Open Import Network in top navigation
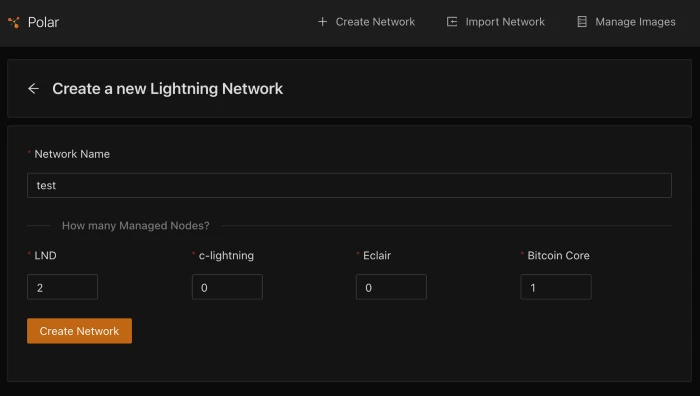The height and width of the screenshot is (396, 700). coord(496,22)
